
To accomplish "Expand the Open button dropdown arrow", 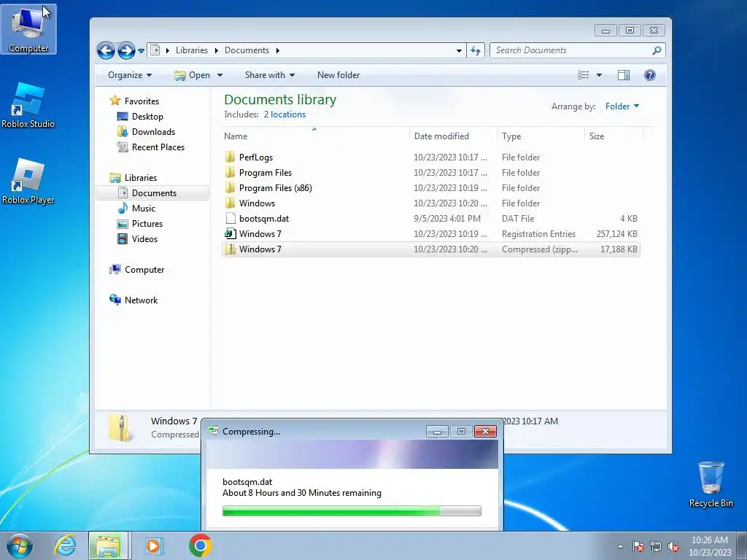I will (x=220, y=75).
